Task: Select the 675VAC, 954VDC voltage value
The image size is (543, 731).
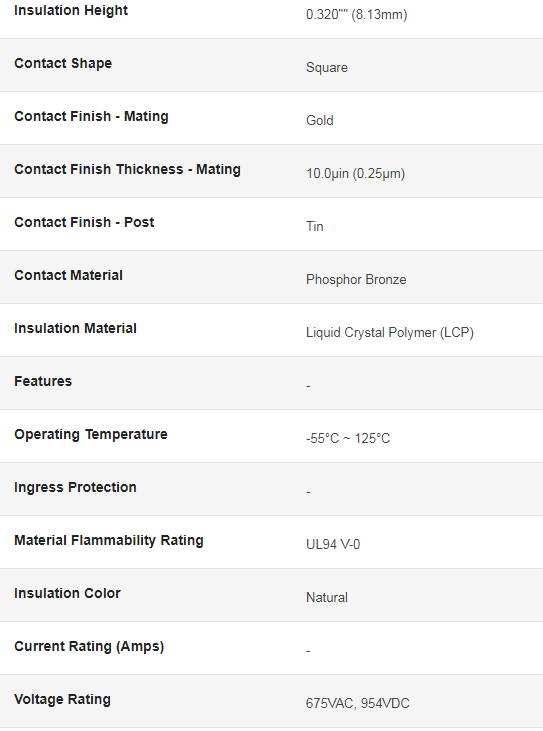Action: pyautogui.click(x=357, y=703)
